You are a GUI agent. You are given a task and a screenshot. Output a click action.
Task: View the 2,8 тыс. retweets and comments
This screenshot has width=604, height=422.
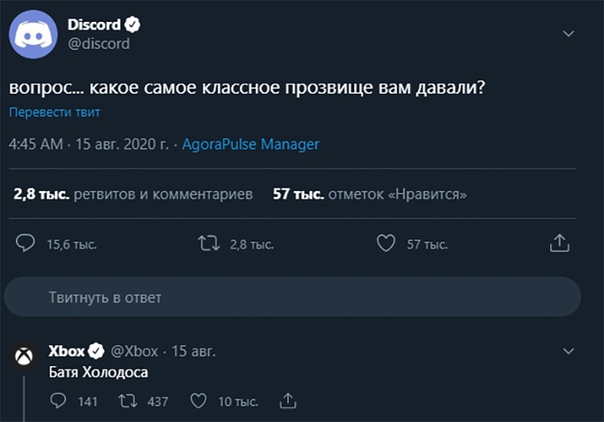click(134, 194)
